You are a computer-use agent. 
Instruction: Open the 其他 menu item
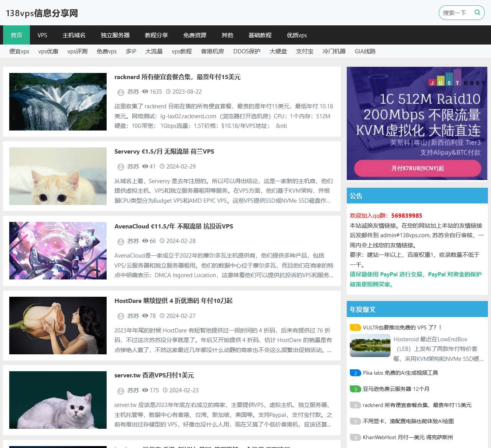227,35
